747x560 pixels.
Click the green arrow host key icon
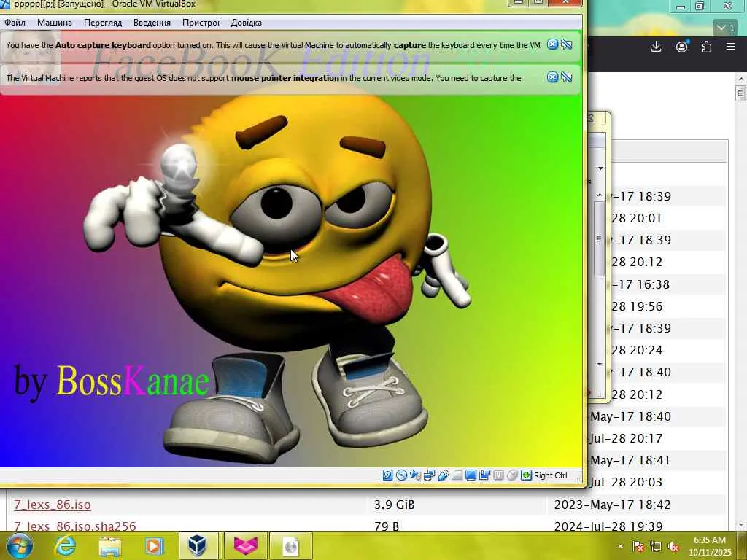526,475
